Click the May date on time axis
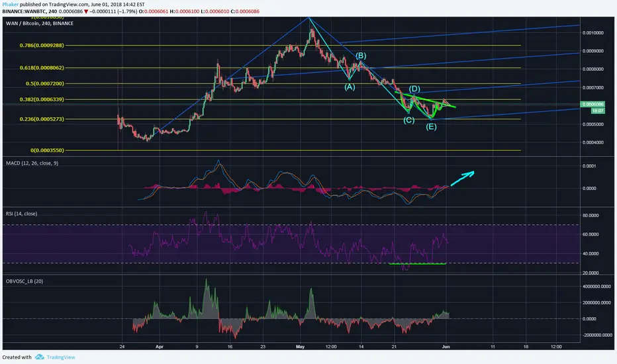617x364 pixels. [x=301, y=347]
